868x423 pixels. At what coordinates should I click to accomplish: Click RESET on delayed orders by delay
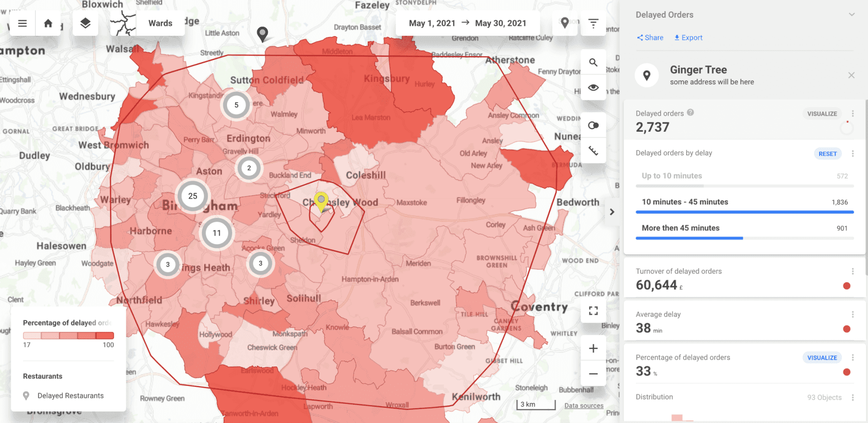point(827,154)
